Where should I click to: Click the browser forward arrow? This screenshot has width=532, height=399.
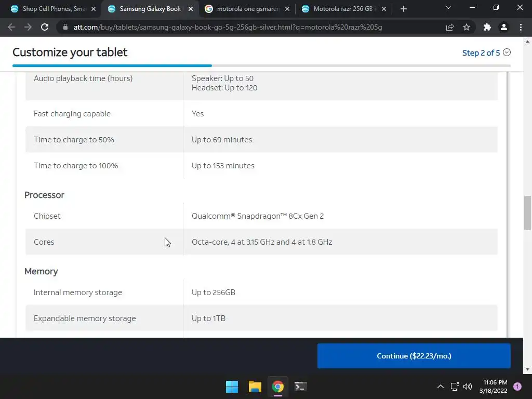coord(28,27)
